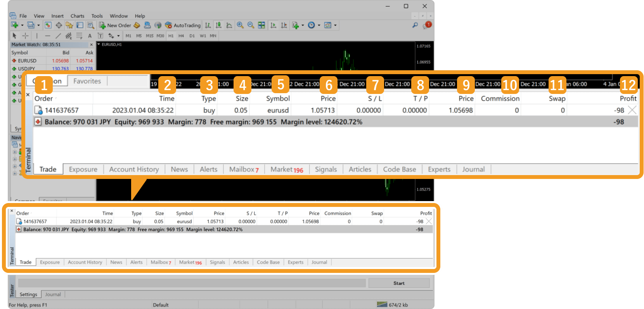Set timeframe to M1
Image resolution: width=644 pixels, height=309 pixels.
tap(128, 36)
